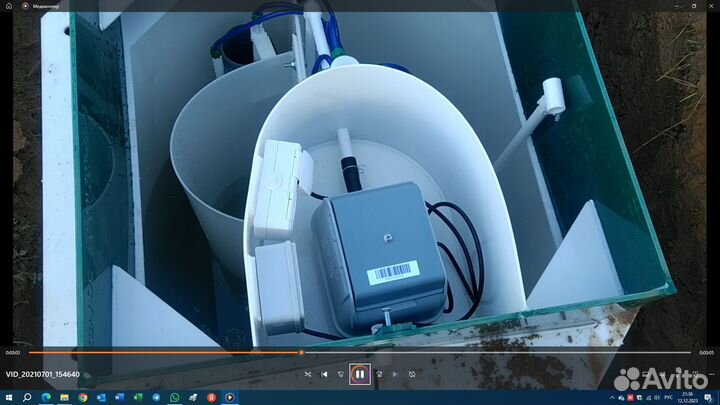
Task: Open File Explorer from taskbar
Action: coord(64,397)
